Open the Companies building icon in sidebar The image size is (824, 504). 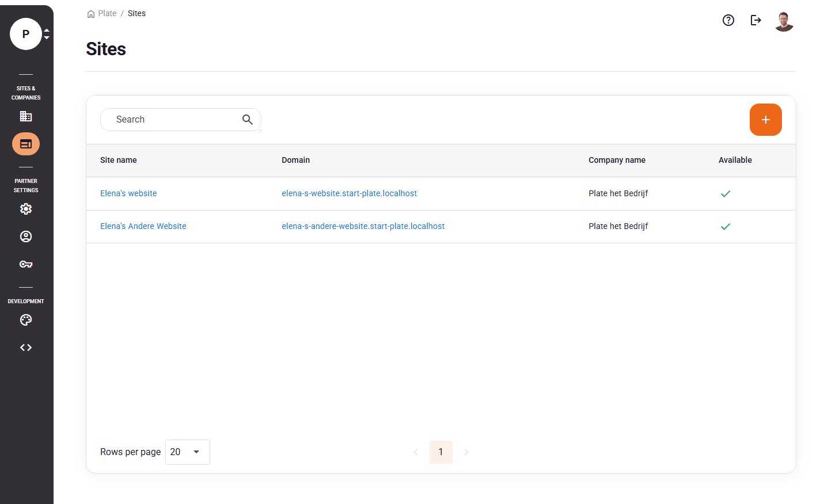click(x=26, y=116)
